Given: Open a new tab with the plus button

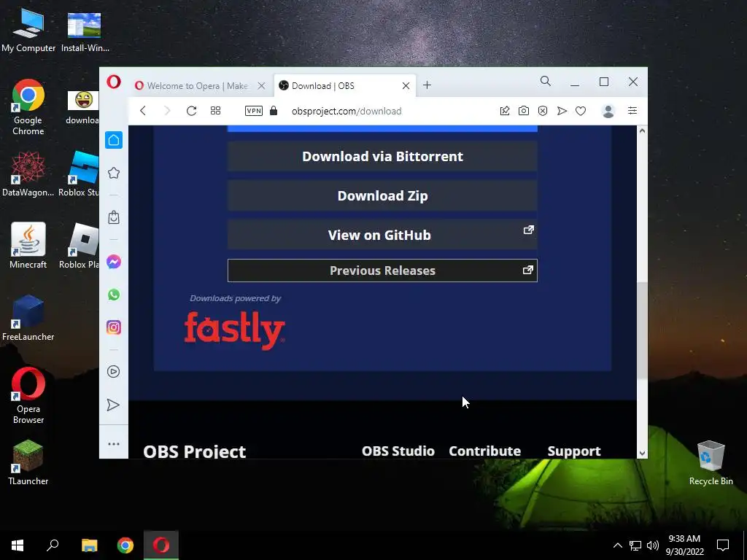Looking at the screenshot, I should [x=427, y=85].
